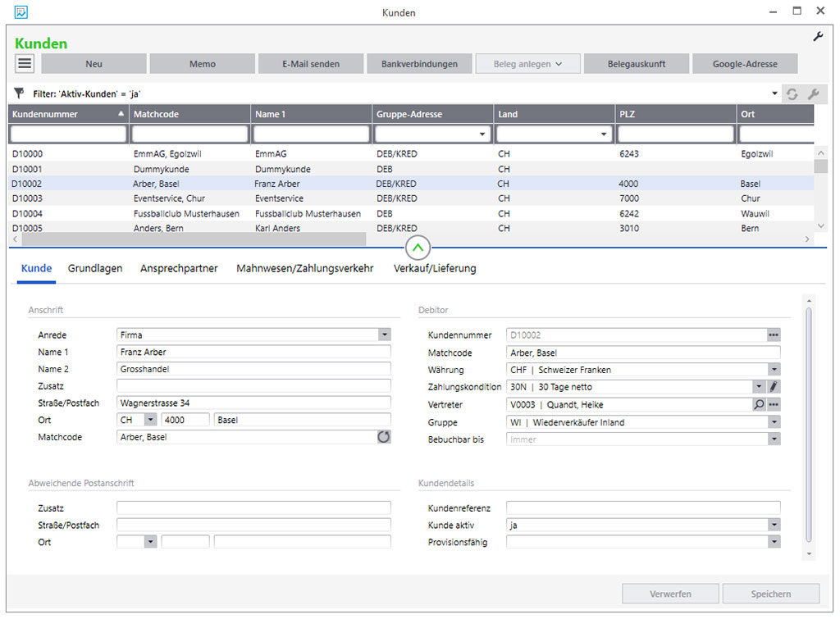840x619 pixels.
Task: Open the Anrede dropdown
Action: click(385, 335)
